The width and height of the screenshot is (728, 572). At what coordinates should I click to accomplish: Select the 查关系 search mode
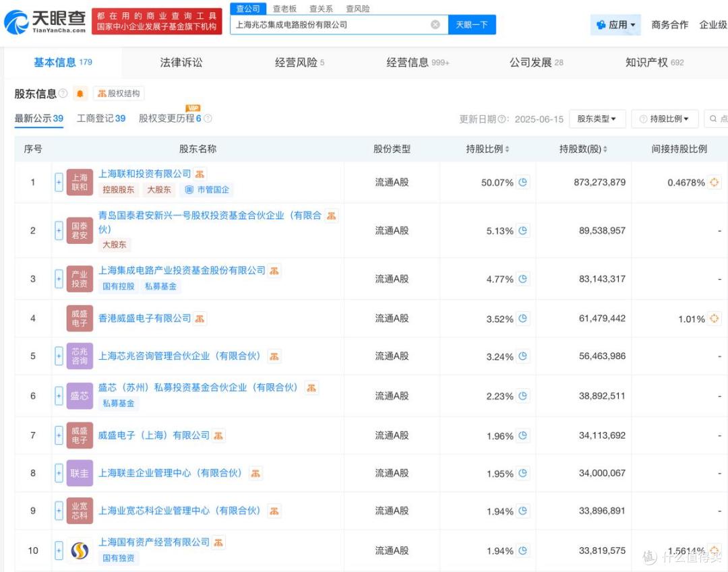click(x=321, y=9)
